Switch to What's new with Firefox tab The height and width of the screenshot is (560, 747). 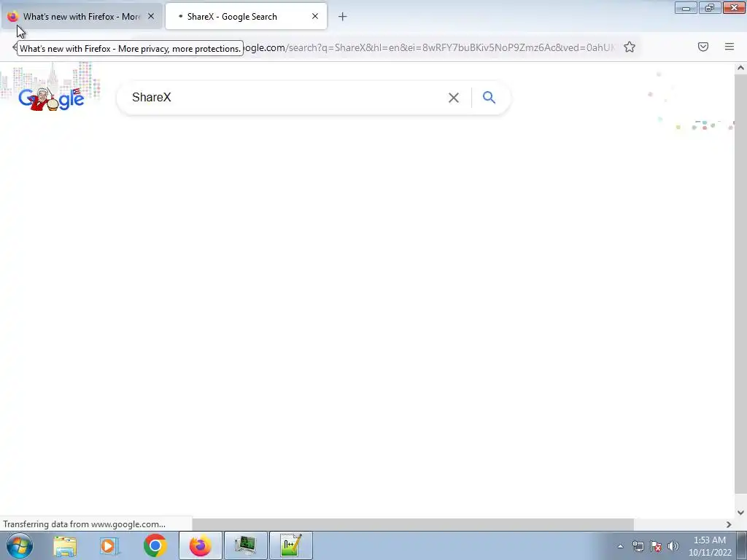(82, 16)
